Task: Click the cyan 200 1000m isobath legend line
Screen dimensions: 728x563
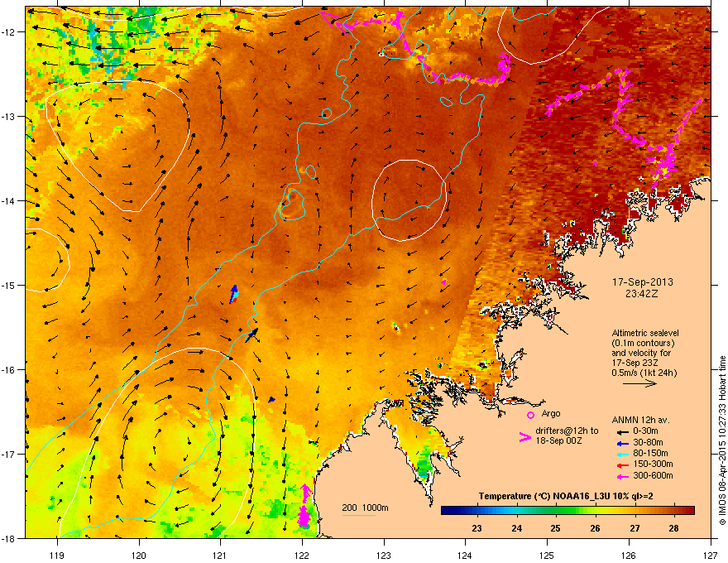Action: [x=359, y=515]
